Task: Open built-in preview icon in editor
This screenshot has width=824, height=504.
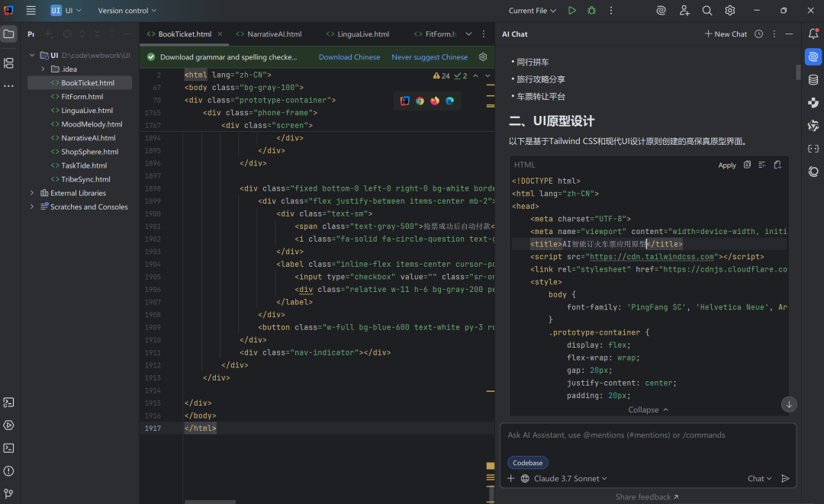Action: click(x=404, y=101)
